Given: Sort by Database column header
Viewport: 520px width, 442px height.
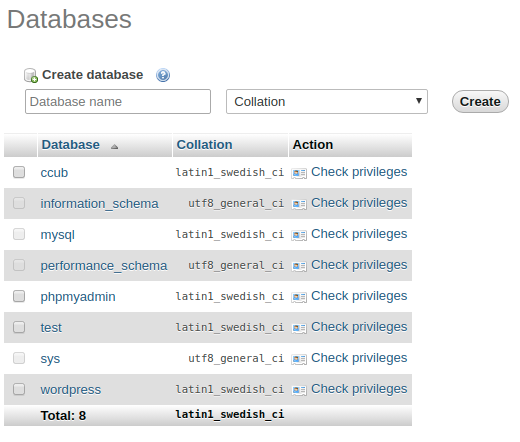Looking at the screenshot, I should [x=71, y=145].
